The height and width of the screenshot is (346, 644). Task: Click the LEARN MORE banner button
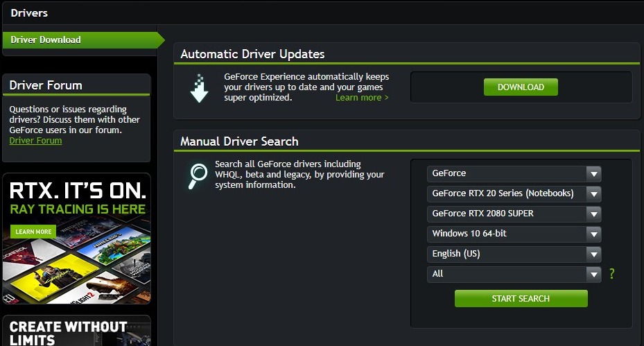(x=33, y=232)
